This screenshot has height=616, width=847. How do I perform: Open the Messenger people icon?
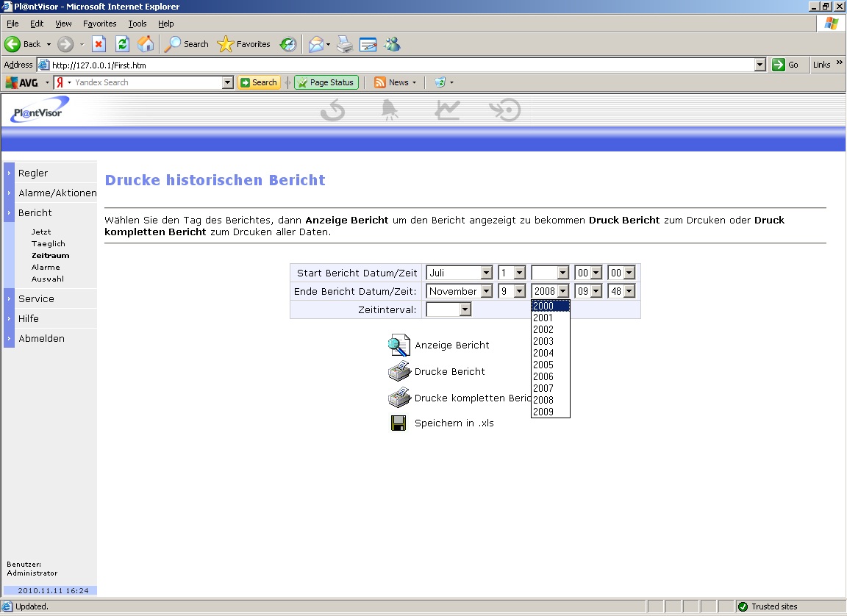[392, 44]
